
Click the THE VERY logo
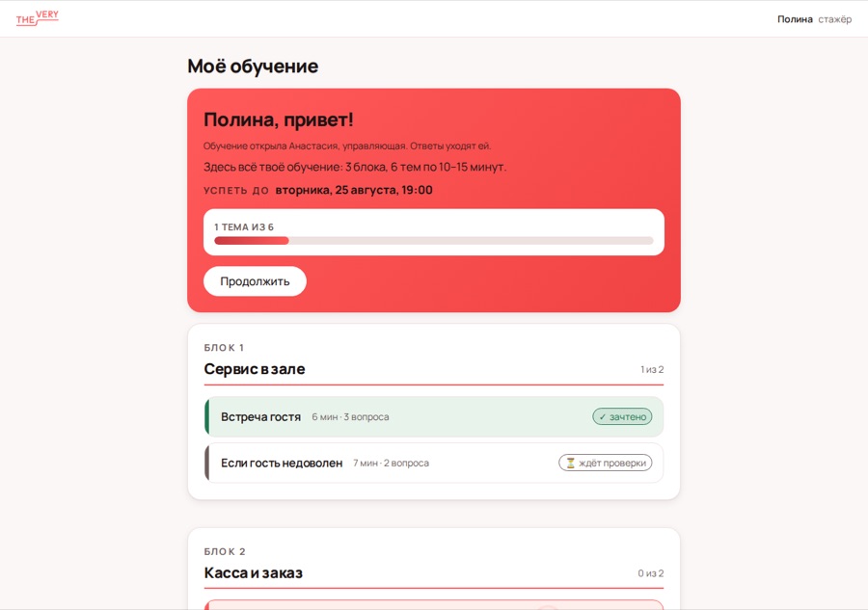coord(37,18)
